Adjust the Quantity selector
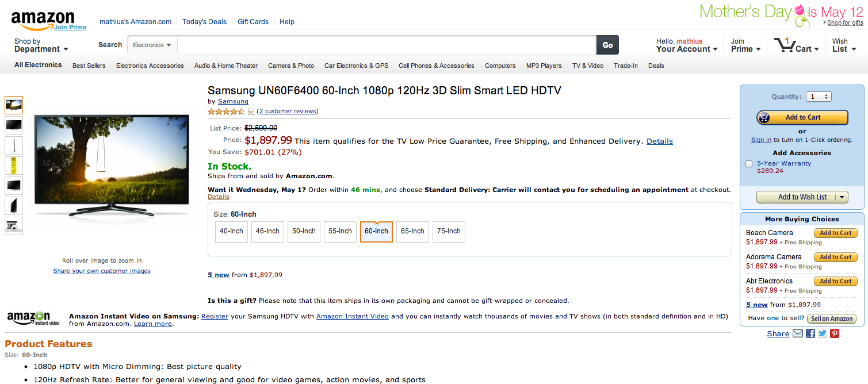The width and height of the screenshot is (868, 384). tap(818, 96)
